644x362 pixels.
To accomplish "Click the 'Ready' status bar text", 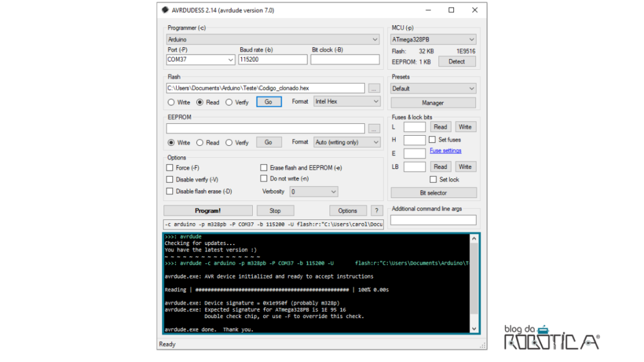I will (167, 344).
